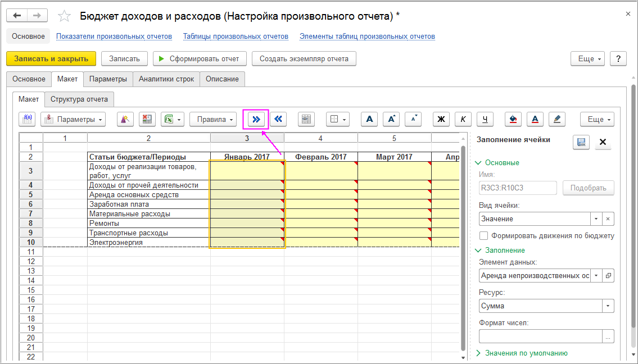Select the Март 2017 header cell
This screenshot has width=638, height=364.
click(x=394, y=157)
